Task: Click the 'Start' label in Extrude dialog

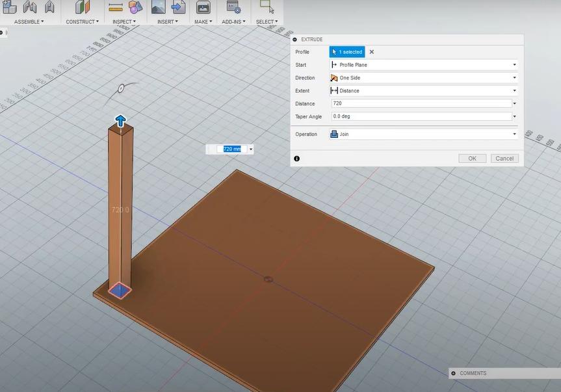Action: click(x=300, y=65)
